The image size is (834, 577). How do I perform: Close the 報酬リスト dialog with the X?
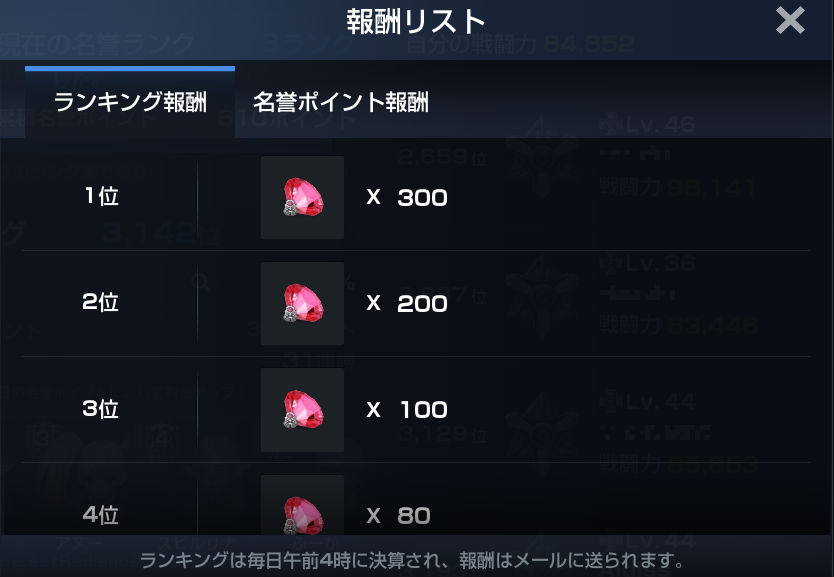click(x=790, y=21)
